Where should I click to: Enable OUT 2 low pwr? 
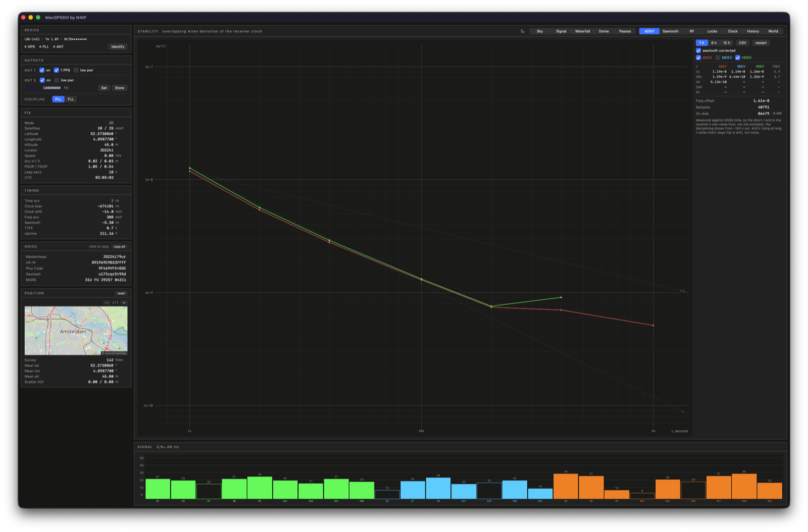pyautogui.click(x=57, y=80)
